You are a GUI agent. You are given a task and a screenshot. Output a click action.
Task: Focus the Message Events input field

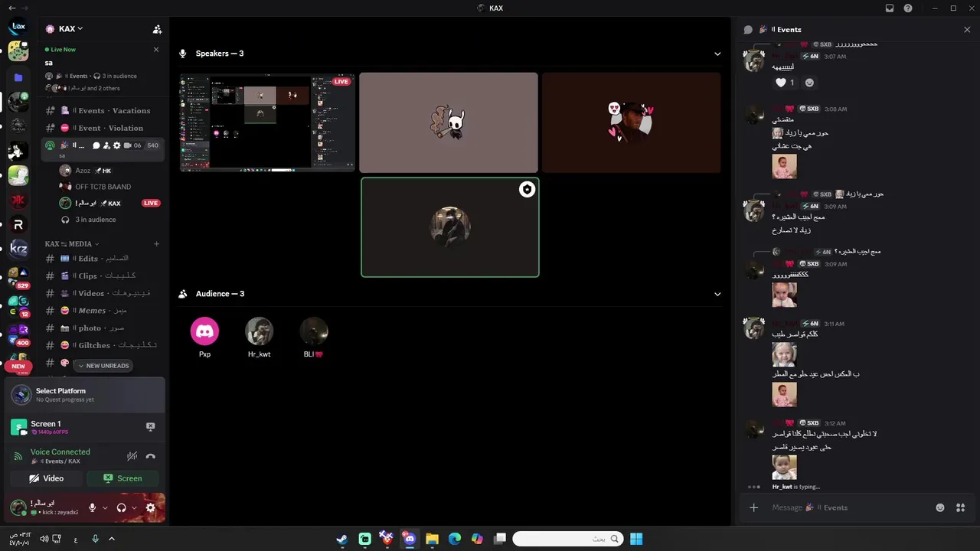(x=850, y=507)
